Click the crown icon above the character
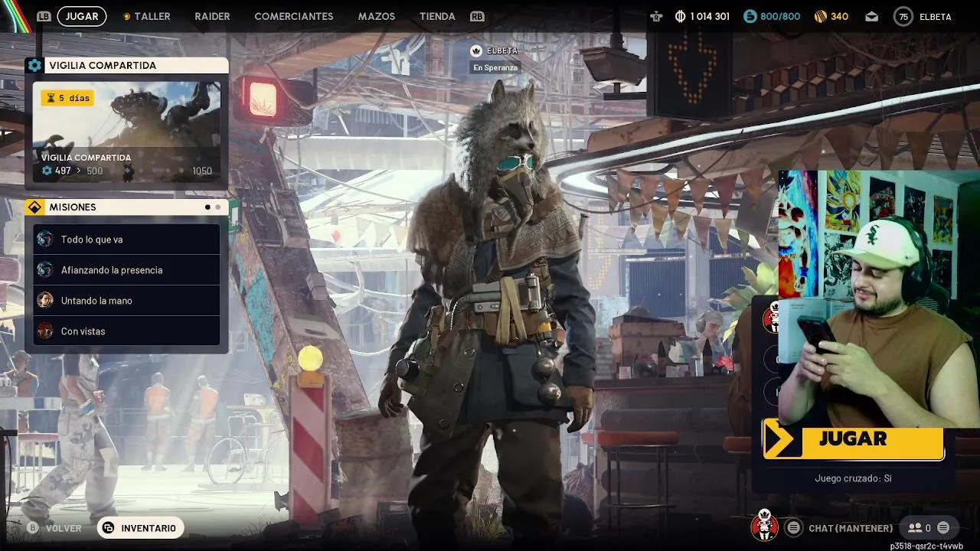The width and height of the screenshot is (980, 551). pos(476,51)
